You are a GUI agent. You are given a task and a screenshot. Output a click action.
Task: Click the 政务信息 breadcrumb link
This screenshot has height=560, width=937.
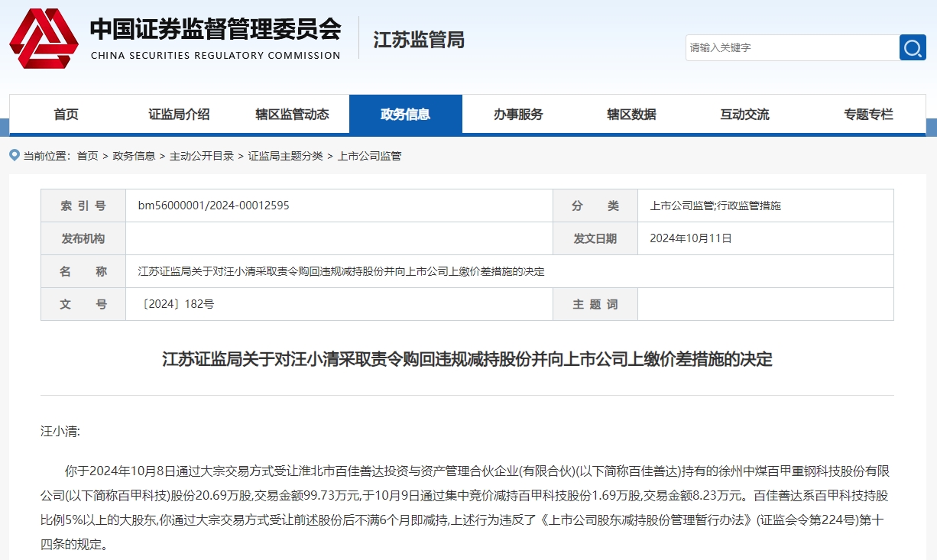(134, 156)
